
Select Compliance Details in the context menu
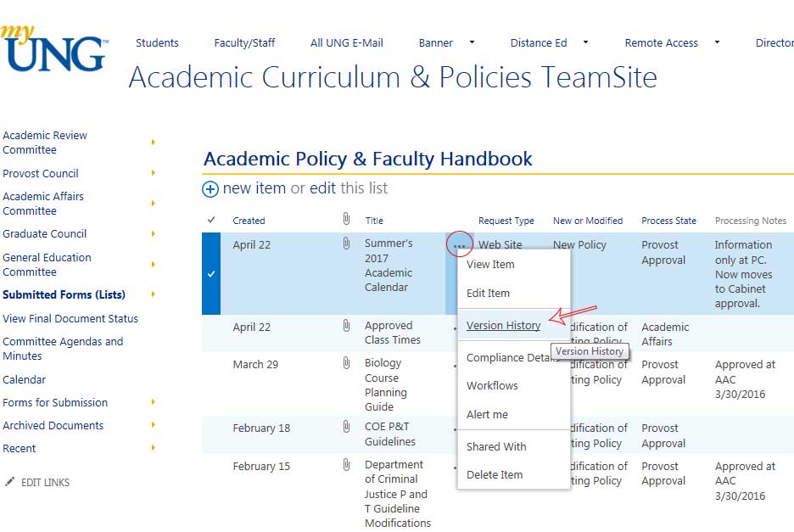(513, 358)
